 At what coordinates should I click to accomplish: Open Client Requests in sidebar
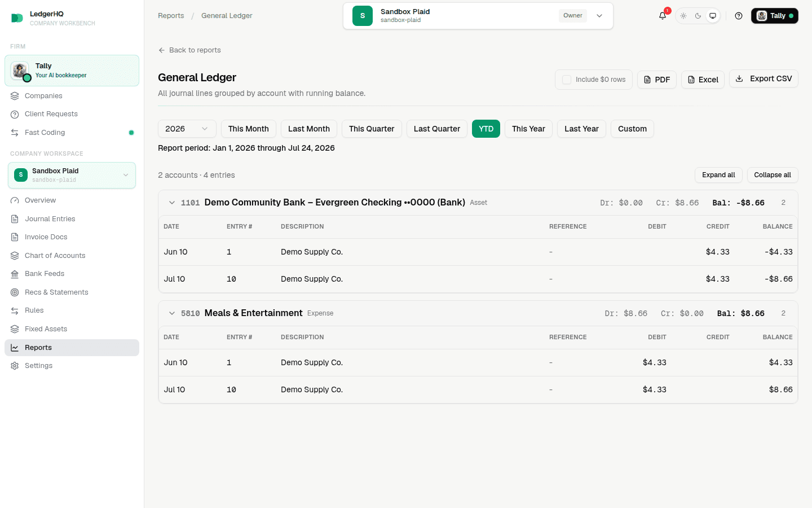pyautogui.click(x=72, y=114)
